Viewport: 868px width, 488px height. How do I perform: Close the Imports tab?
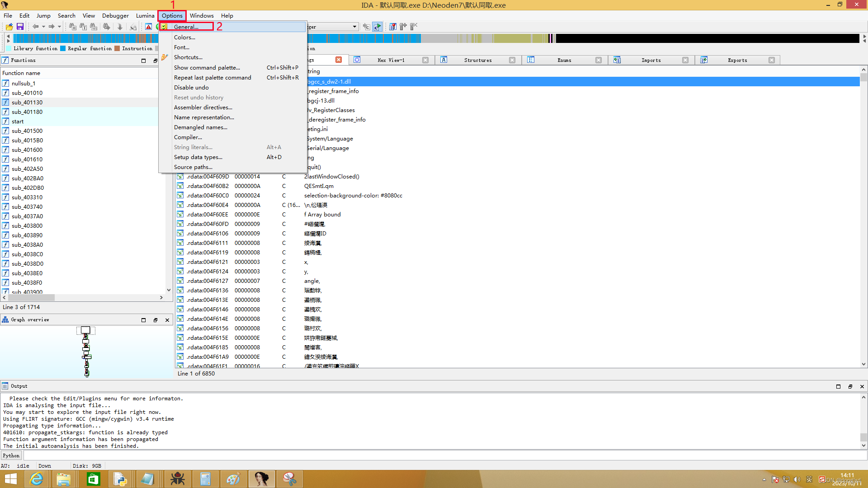(x=685, y=60)
